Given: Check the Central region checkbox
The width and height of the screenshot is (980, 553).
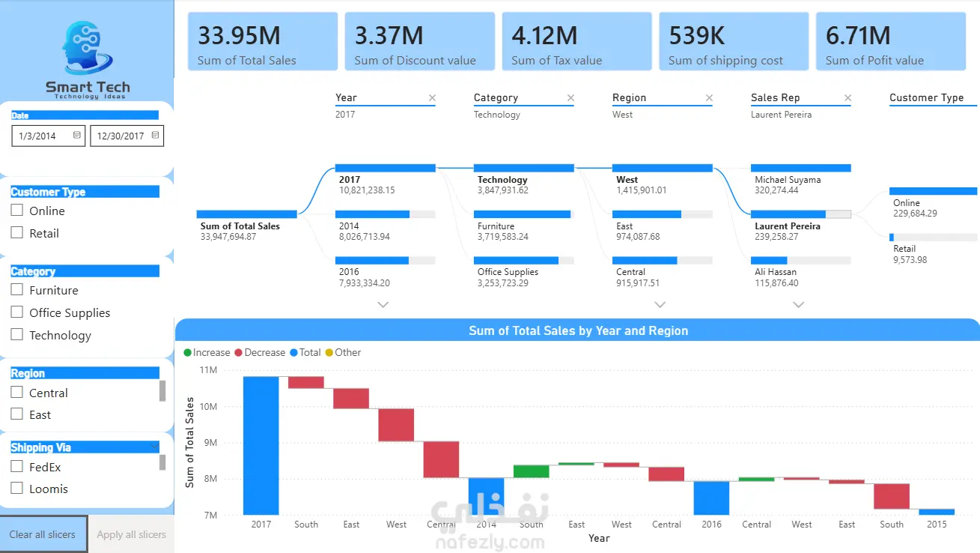Looking at the screenshot, I should tap(17, 393).
